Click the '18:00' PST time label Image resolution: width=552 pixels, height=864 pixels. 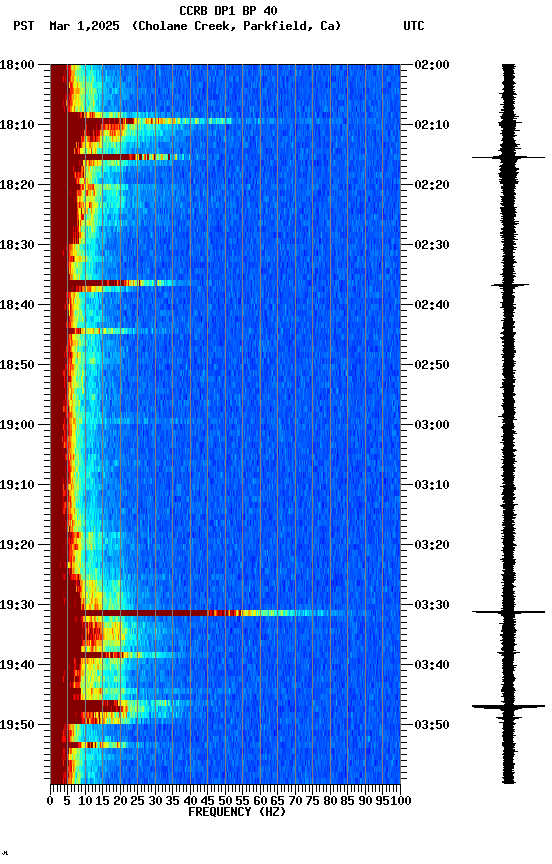coord(17,65)
